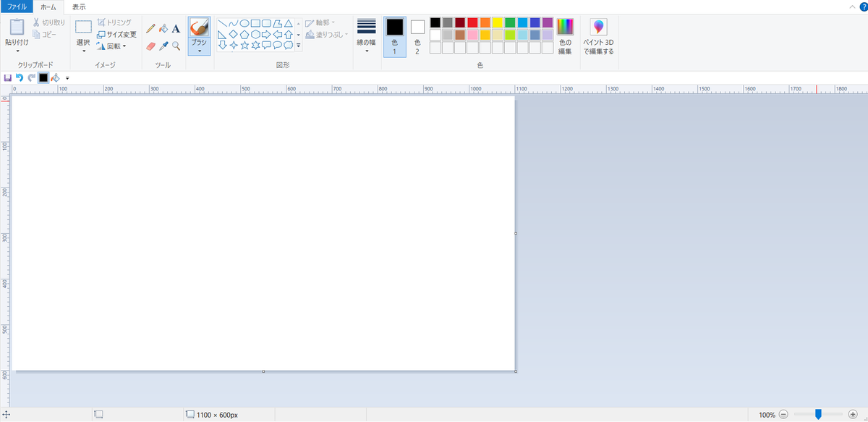The width and height of the screenshot is (868, 422).
Task: Click canvas bottom-right corner resize handle
Action: pos(516,371)
